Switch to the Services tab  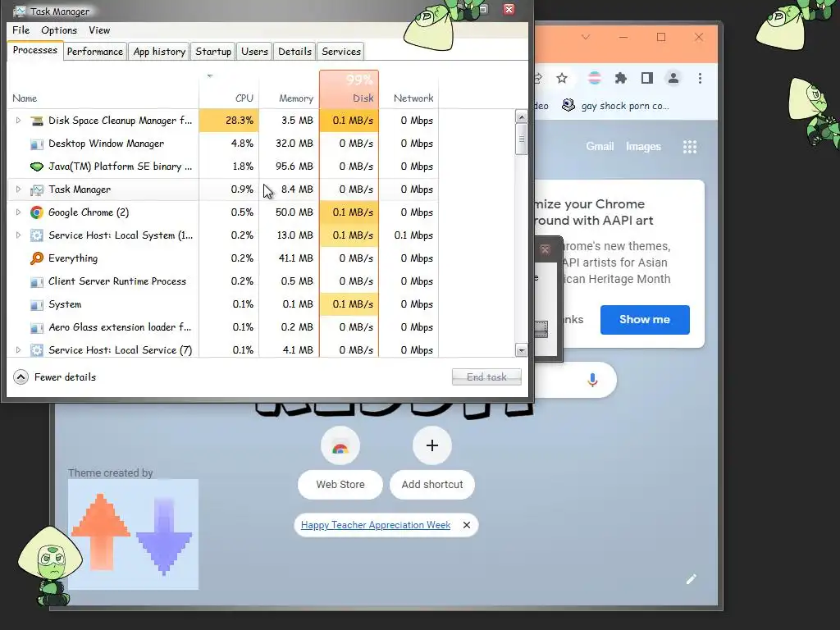click(x=341, y=52)
